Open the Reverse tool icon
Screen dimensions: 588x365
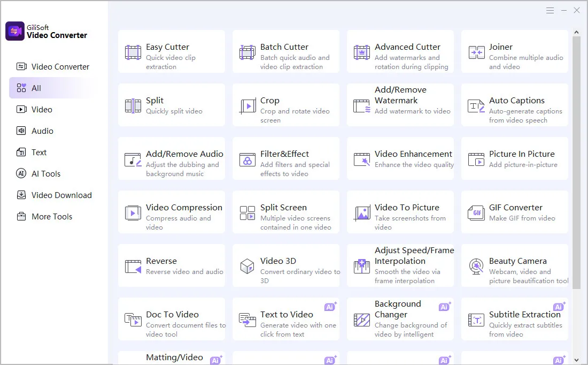click(x=133, y=267)
